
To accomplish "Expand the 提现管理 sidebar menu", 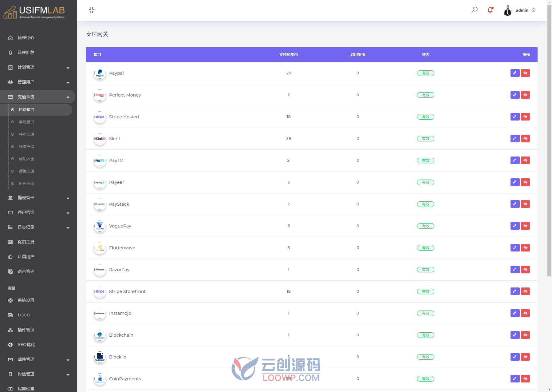I will coord(37,198).
